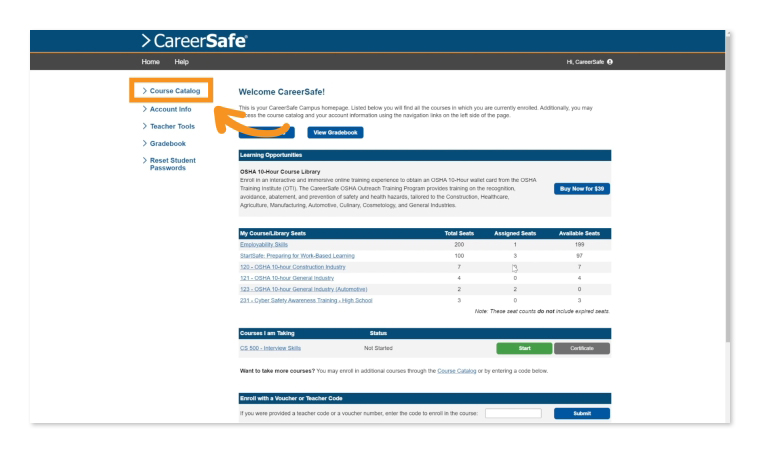Viewport: 760px width, 453px height.
Task: Click the chevron beside Teacher Tools
Action: click(144, 126)
